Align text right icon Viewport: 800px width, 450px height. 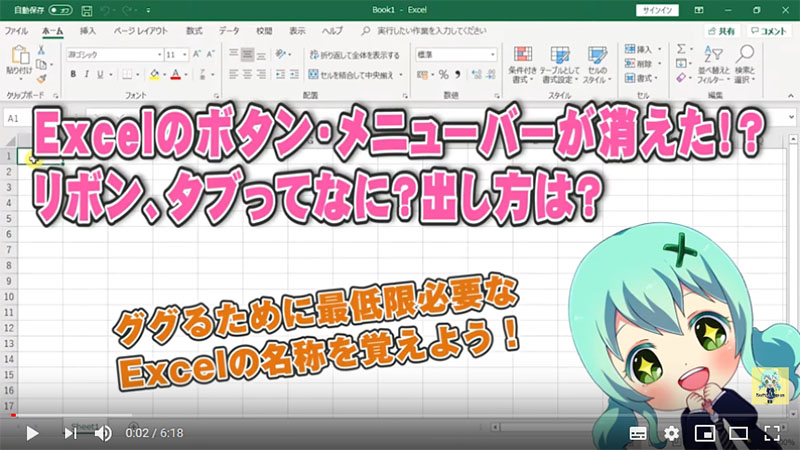pyautogui.click(x=261, y=74)
